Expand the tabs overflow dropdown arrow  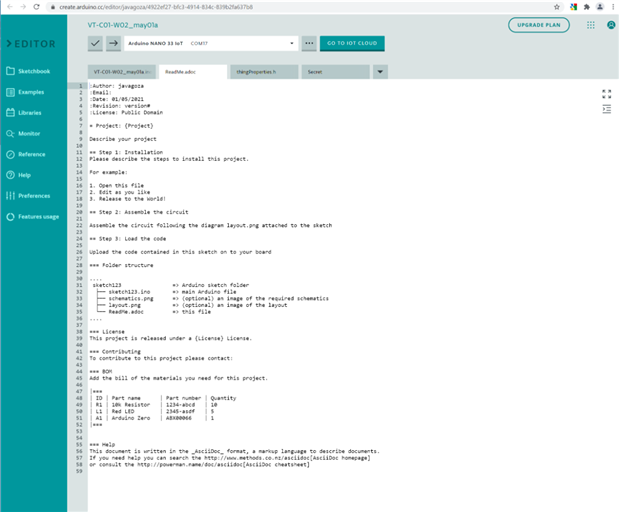click(x=380, y=72)
